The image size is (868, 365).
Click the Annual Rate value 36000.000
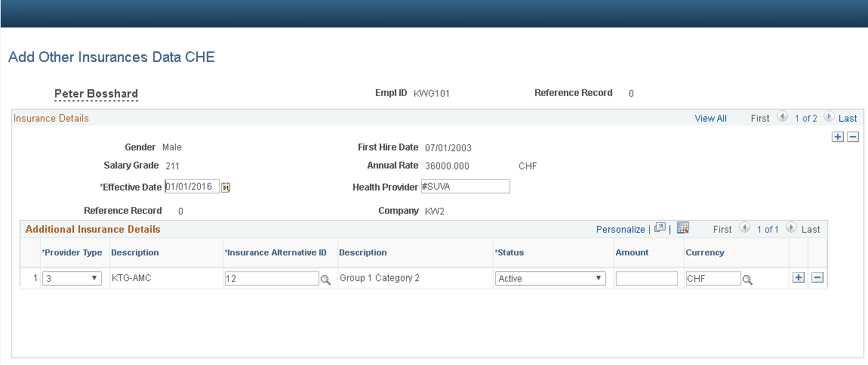(x=448, y=166)
